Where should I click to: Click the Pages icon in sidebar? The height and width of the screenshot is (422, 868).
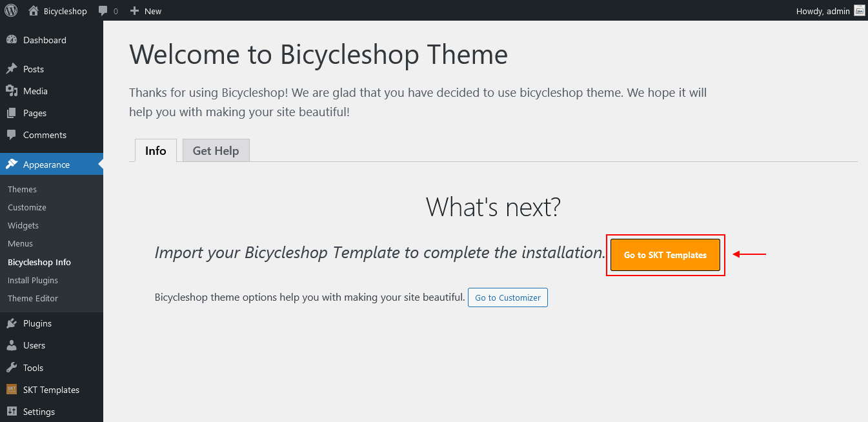click(x=12, y=113)
